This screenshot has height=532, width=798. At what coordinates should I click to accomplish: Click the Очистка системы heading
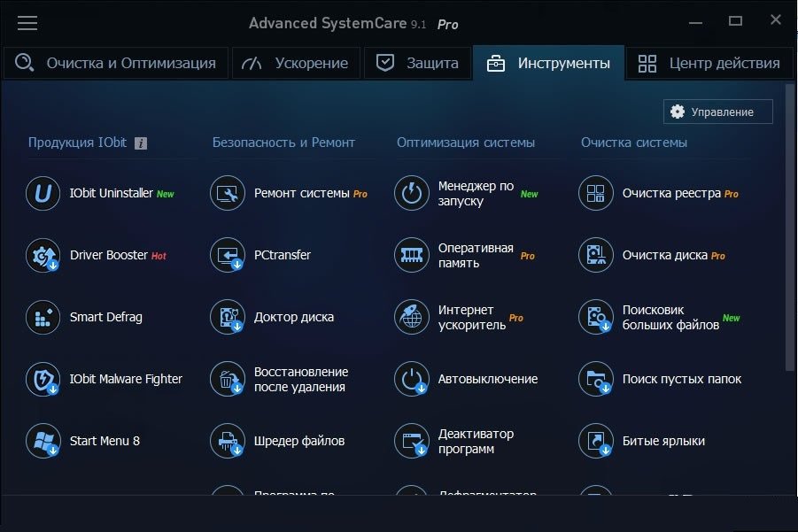634,143
